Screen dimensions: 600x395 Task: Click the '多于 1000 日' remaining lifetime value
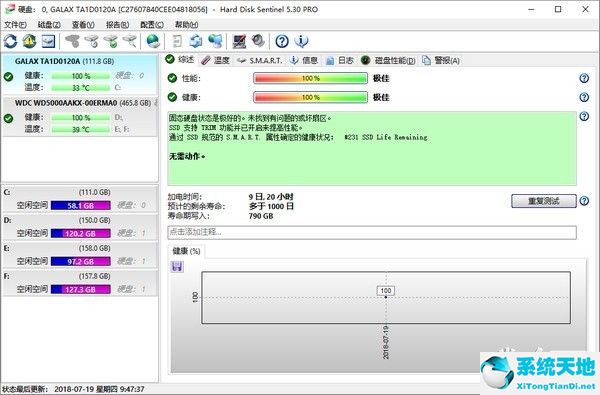271,206
